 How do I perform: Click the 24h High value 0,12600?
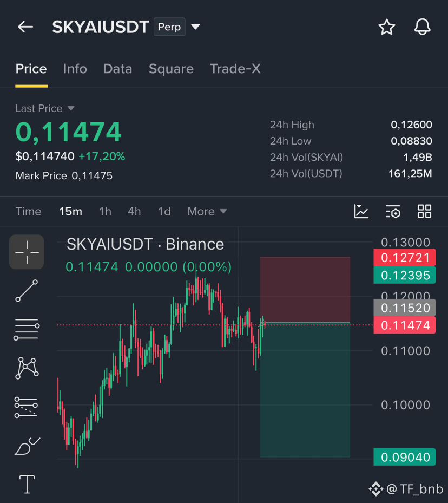pos(411,125)
